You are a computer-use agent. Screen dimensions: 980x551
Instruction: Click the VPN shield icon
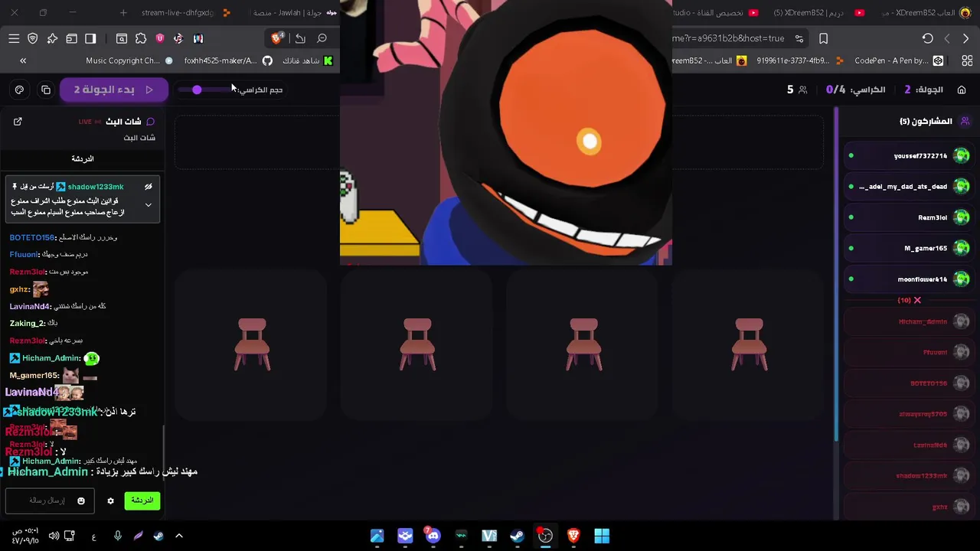coord(33,38)
